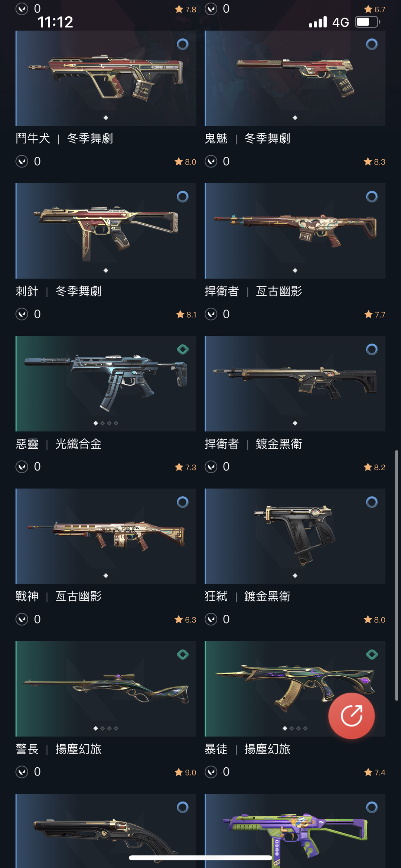Open the purple and green Stinger skin
The height and width of the screenshot is (868, 401).
click(x=295, y=830)
